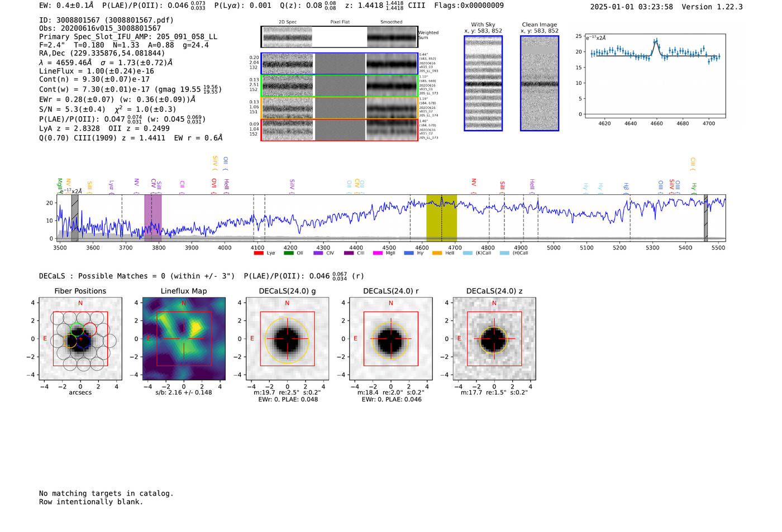Image resolution: width=782 pixels, height=532 pixels.
Task: Click the red OVI line label above spectrum
Action: tap(213, 186)
